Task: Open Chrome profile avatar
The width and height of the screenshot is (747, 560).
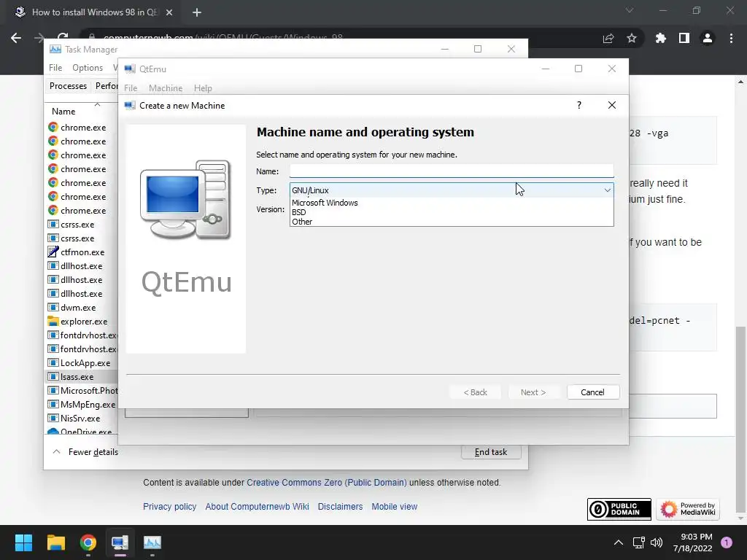Action: coord(708,38)
